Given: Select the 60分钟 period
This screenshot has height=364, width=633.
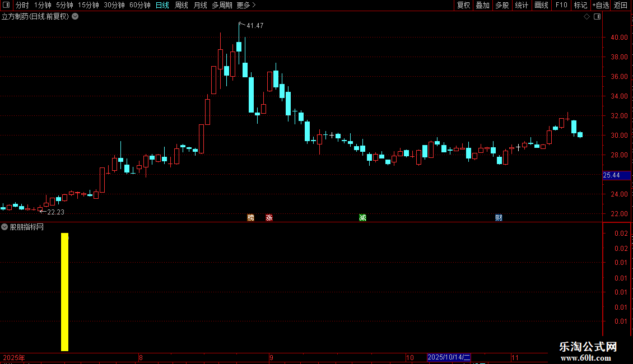Looking at the screenshot, I should pyautogui.click(x=140, y=5).
